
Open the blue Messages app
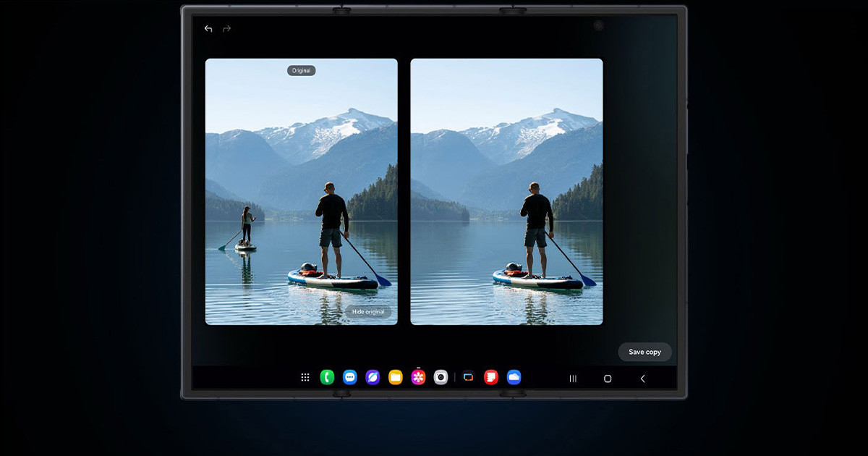[x=350, y=377]
